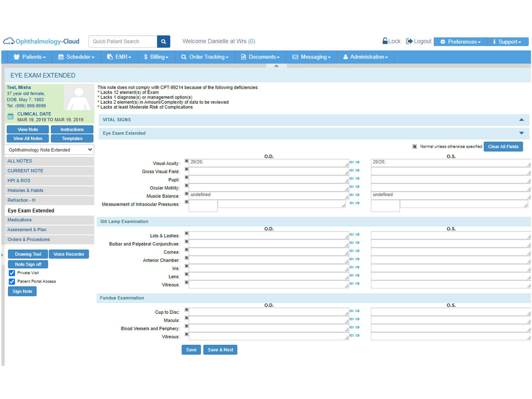Open the Ophthalmology Note Extended dropdown
The height and width of the screenshot is (399, 532).
(49, 150)
